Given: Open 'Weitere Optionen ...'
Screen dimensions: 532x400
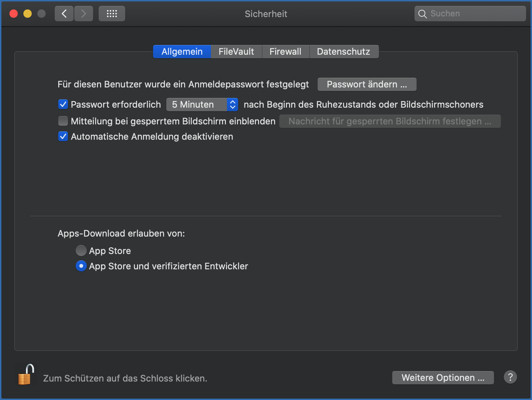Looking at the screenshot, I should point(442,377).
